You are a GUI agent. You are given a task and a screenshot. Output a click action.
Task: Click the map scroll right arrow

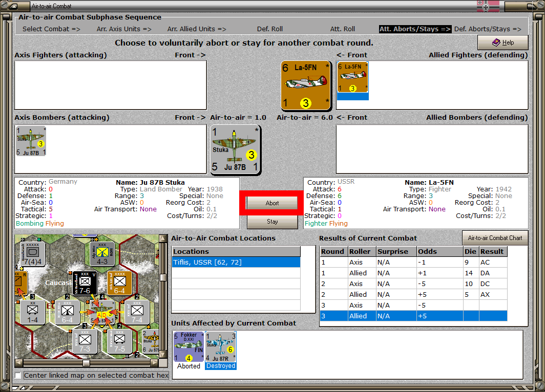tap(155, 363)
